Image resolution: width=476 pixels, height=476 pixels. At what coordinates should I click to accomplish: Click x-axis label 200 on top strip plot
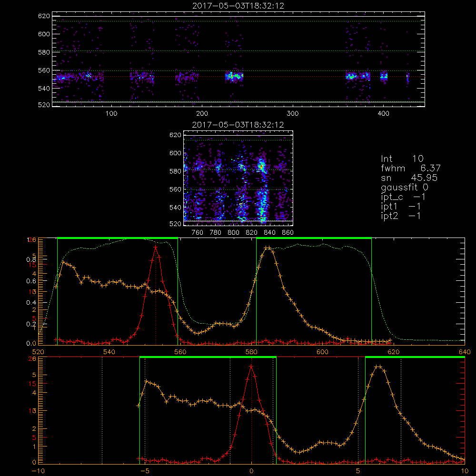click(202, 114)
